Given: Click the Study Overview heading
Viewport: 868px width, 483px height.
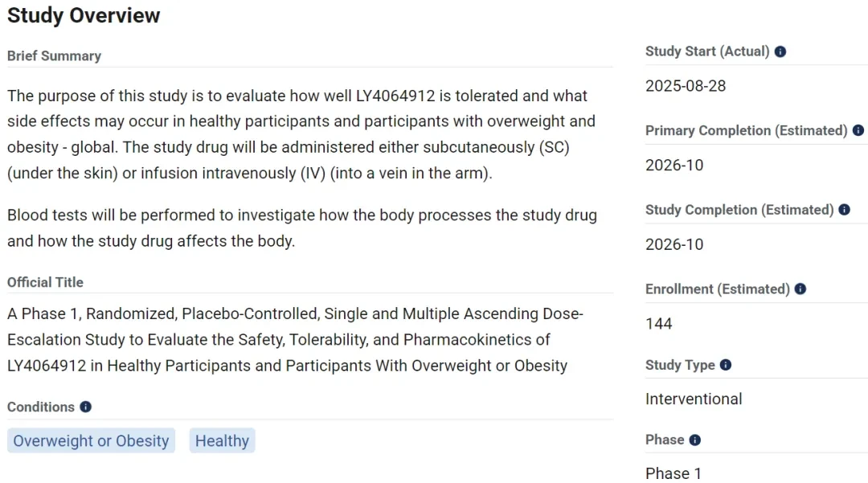Looking at the screenshot, I should point(84,15).
